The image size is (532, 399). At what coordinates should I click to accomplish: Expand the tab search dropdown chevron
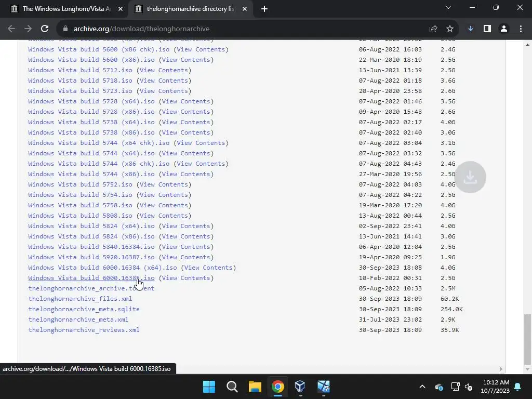[448, 7]
